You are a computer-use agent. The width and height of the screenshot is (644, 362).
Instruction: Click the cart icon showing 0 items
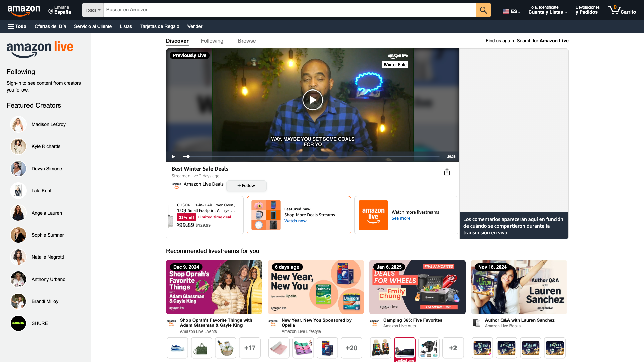[x=622, y=10]
